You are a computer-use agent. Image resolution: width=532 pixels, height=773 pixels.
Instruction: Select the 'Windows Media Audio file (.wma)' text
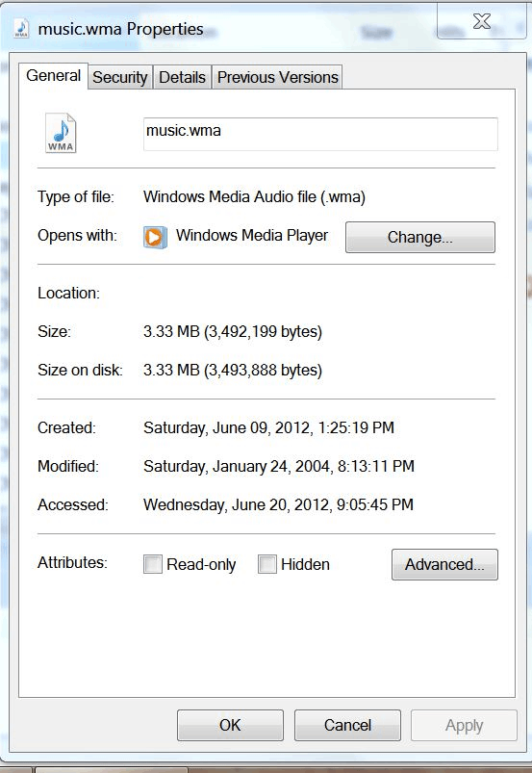[254, 196]
